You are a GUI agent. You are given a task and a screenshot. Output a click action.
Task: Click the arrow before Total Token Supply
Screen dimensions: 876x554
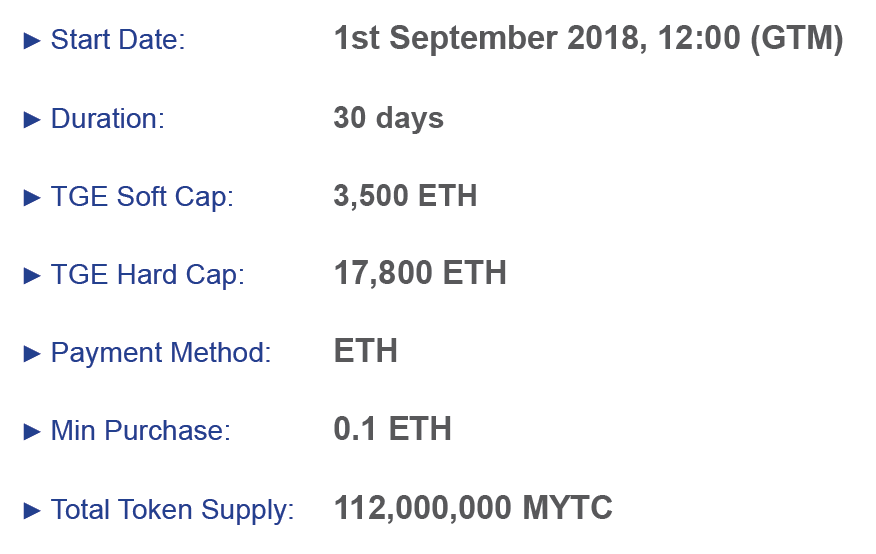pyautogui.click(x=32, y=510)
